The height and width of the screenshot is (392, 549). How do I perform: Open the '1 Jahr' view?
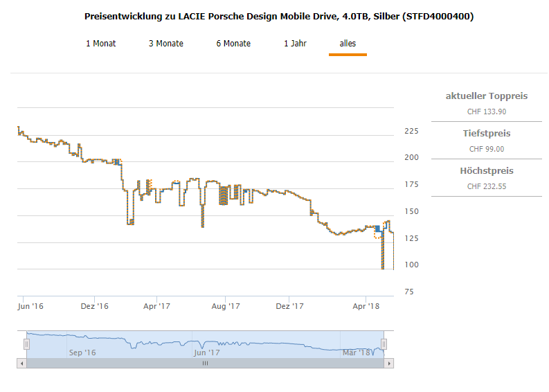tap(295, 44)
